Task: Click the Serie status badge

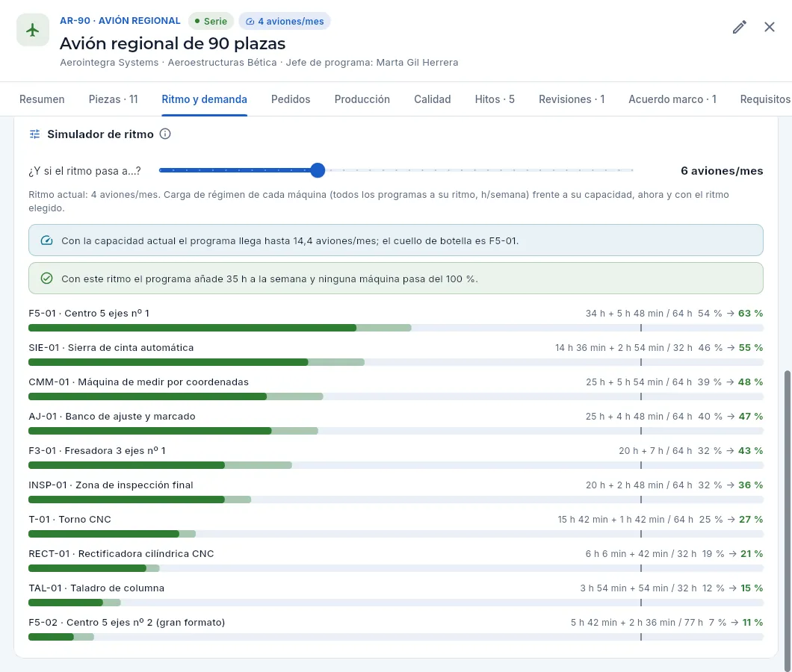Action: coord(211,21)
